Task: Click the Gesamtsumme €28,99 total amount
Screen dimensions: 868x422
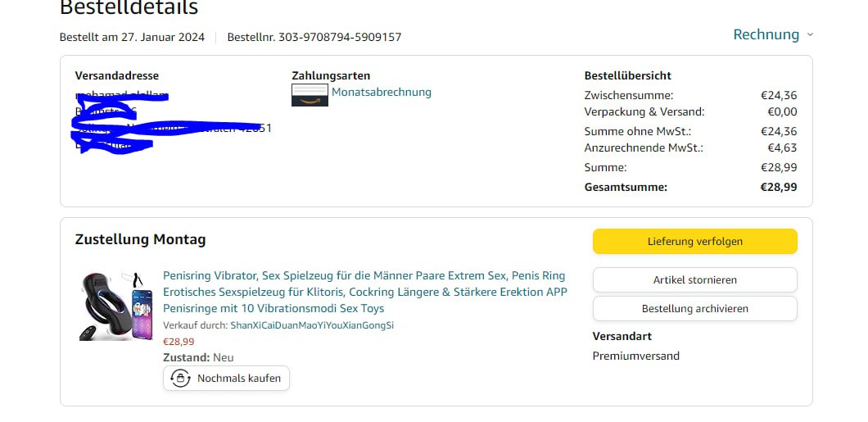Action: coord(779,187)
